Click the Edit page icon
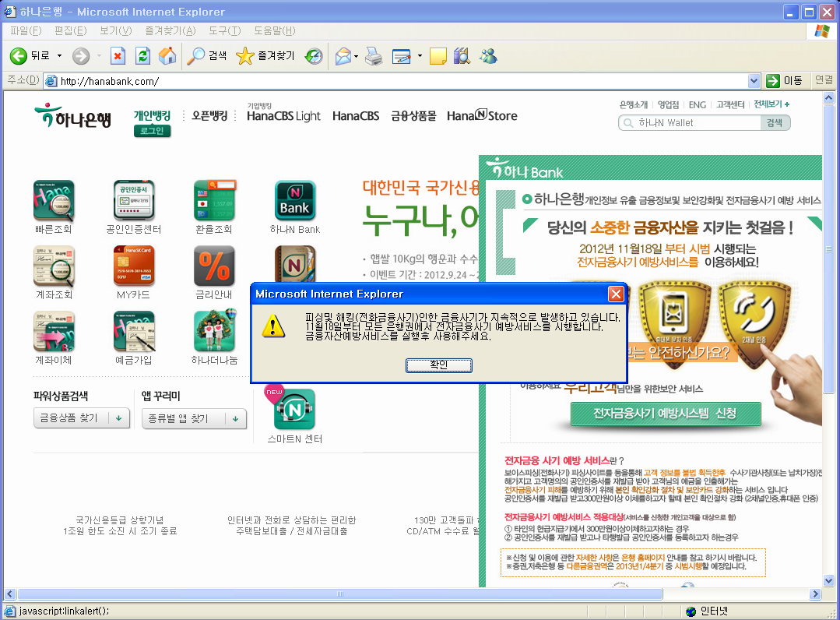 pos(401,56)
